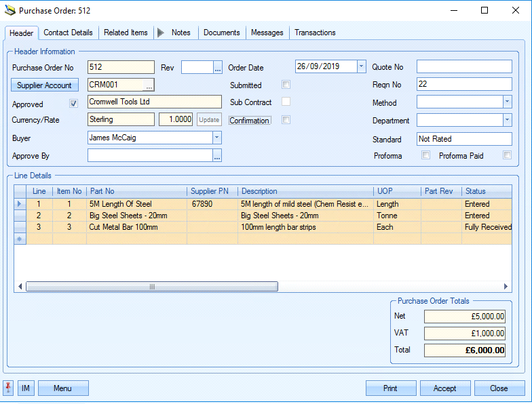The image size is (532, 404).
Task: Click the Approve By ellipsis browse button
Action: tap(217, 156)
